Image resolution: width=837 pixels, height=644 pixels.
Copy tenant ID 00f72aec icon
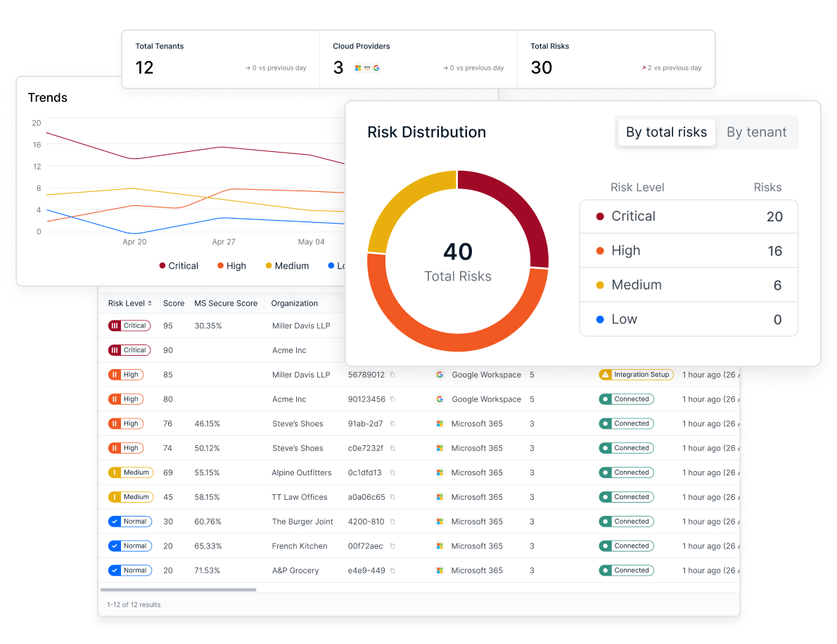(x=392, y=546)
